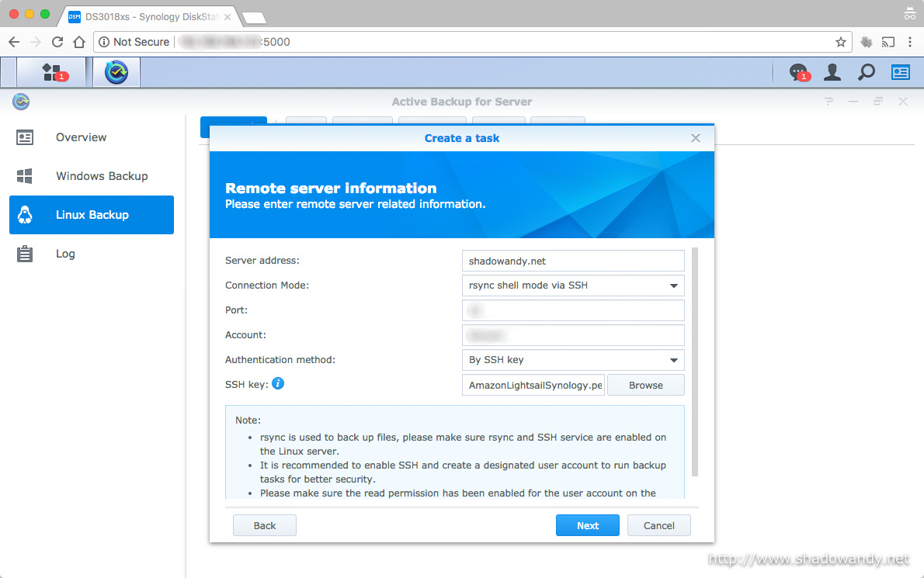Viewport: 924px width, 578px height.
Task: Select Overview in the sidebar
Action: point(92,137)
